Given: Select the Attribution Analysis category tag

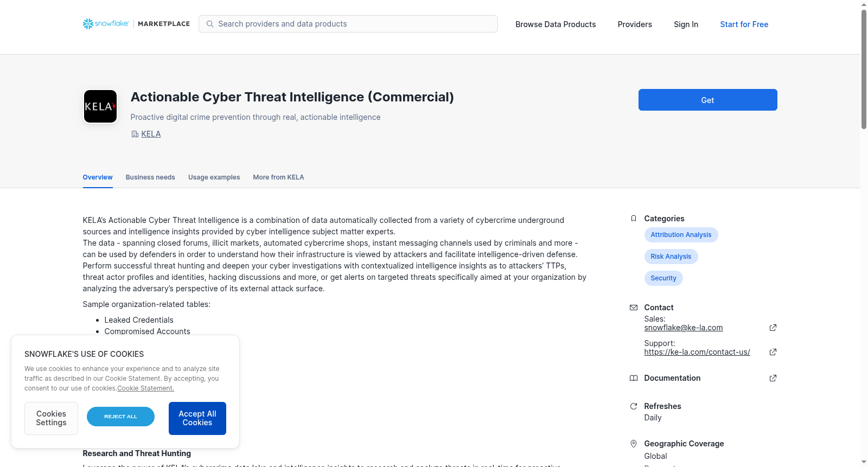Looking at the screenshot, I should (x=681, y=235).
